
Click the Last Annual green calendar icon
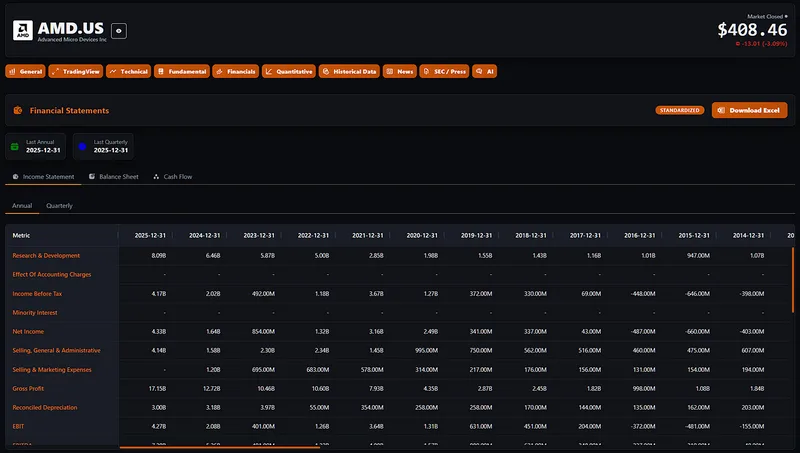tap(15, 146)
